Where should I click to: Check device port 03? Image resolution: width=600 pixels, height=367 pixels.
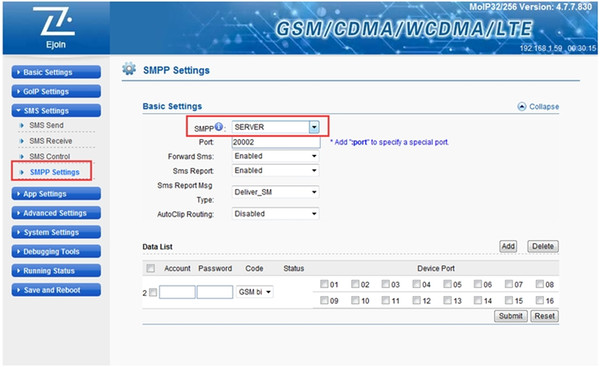click(386, 284)
